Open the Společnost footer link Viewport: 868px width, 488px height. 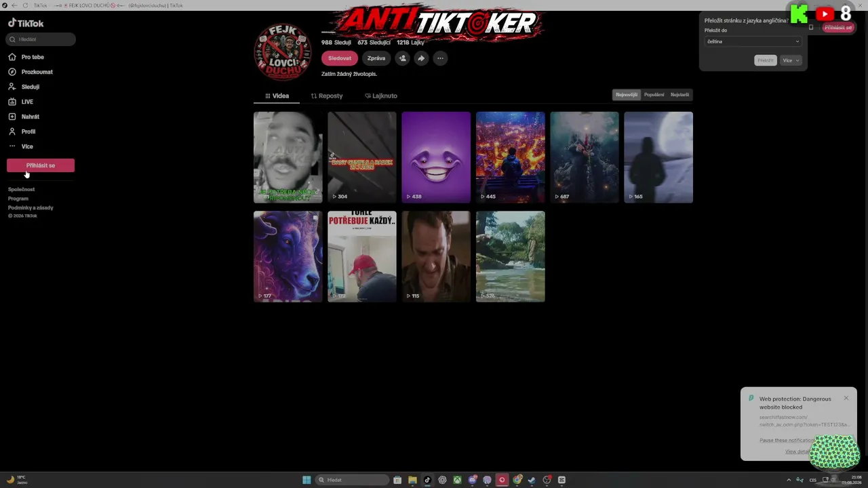click(21, 189)
